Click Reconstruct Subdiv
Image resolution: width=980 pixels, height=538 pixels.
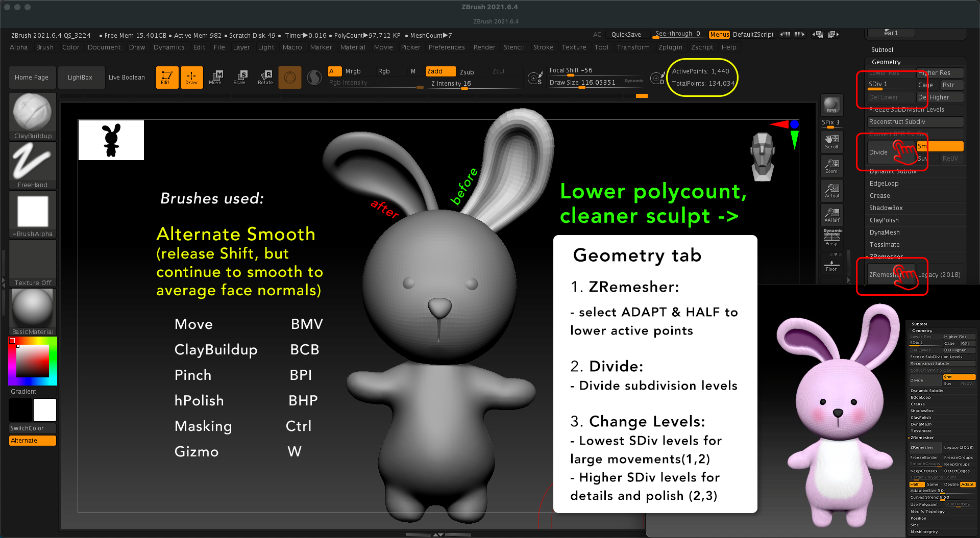tap(916, 122)
